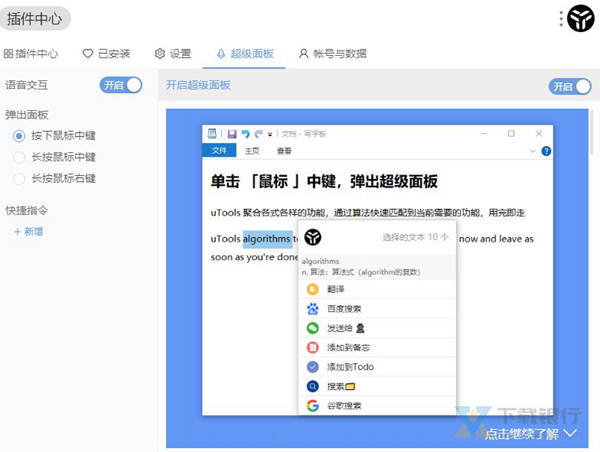600x452 pixels.
Task: Click the 选择的文本 10 个 label
Action: [415, 237]
